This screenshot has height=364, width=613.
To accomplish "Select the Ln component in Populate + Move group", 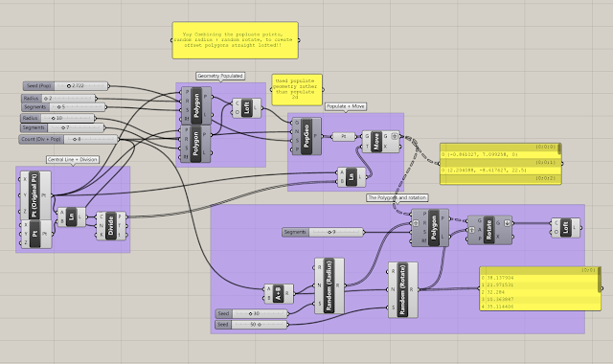I will pos(352,177).
